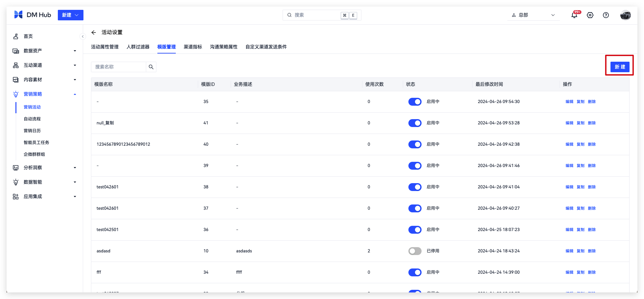Select the 模版管理 tab

click(x=167, y=47)
